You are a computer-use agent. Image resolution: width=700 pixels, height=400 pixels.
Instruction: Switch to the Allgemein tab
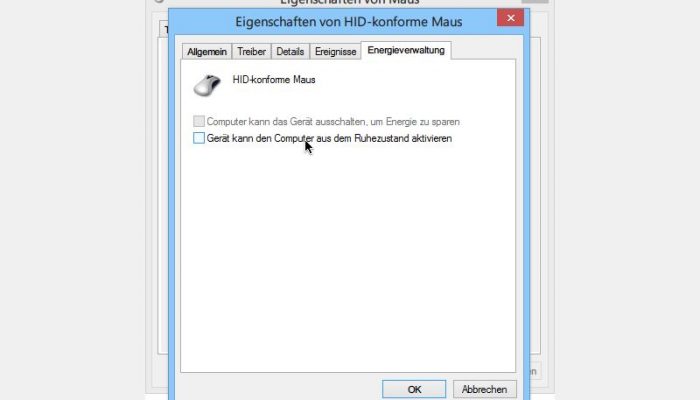(x=207, y=51)
